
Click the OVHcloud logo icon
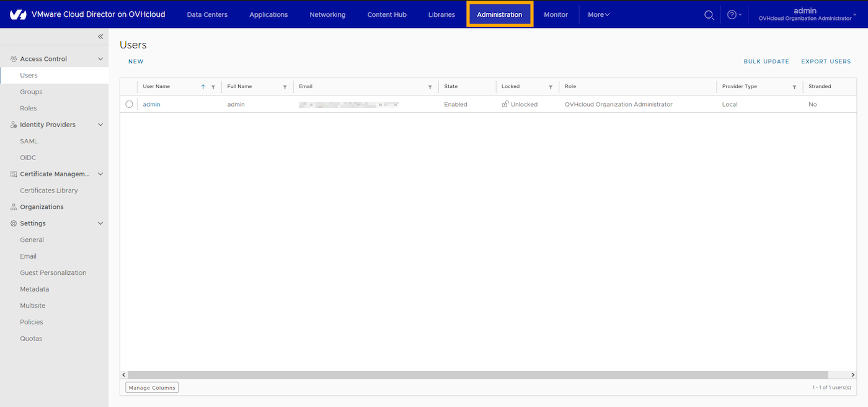18,14
